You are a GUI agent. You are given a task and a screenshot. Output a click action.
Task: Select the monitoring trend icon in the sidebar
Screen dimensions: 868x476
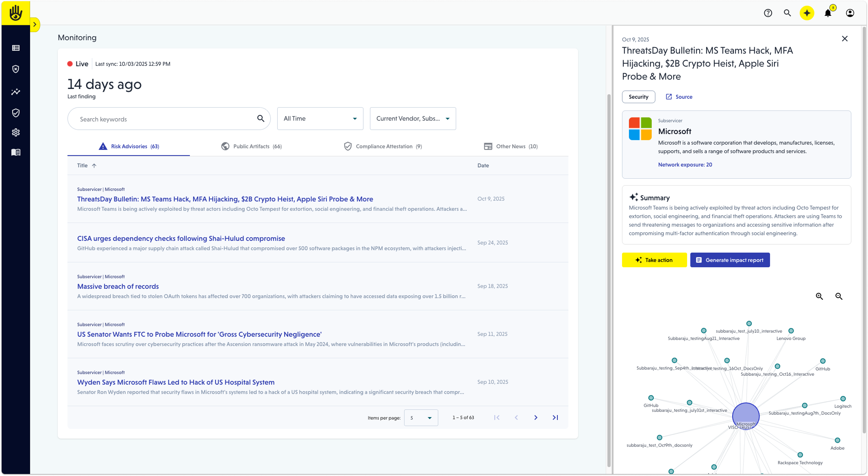pyautogui.click(x=15, y=92)
